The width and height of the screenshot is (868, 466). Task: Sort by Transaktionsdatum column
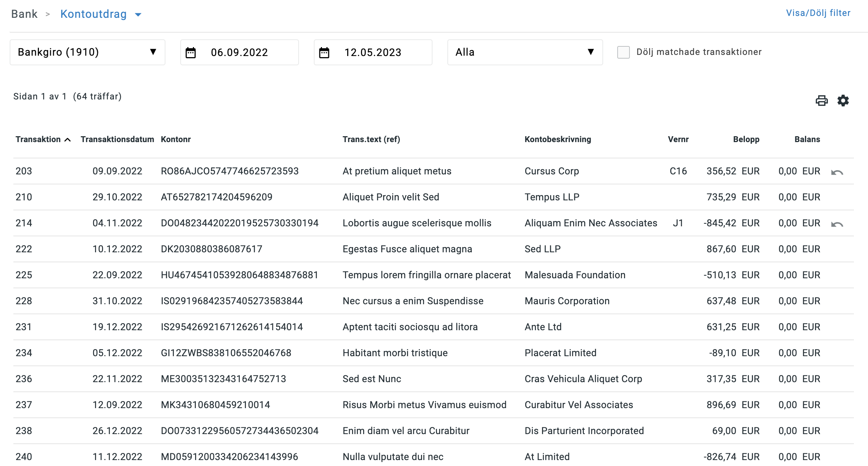(117, 140)
